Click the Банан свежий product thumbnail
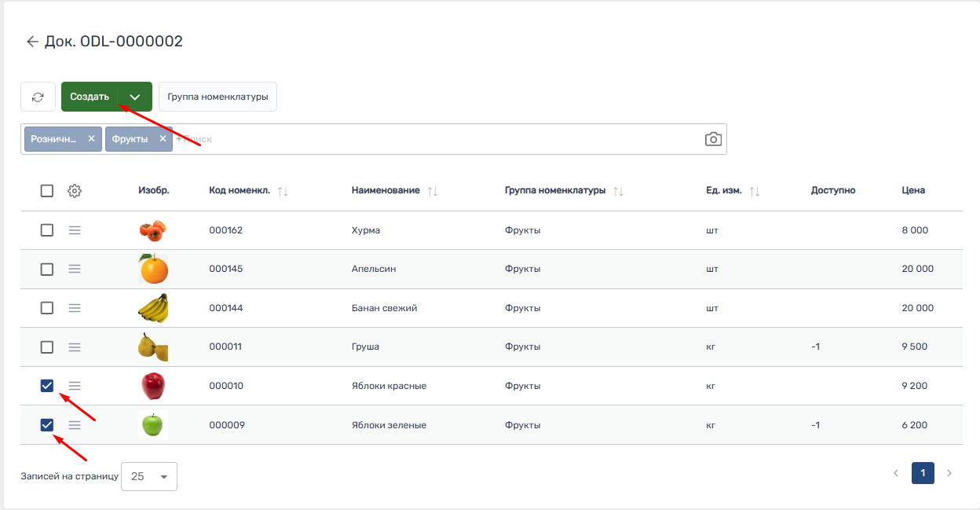980x510 pixels. click(153, 308)
